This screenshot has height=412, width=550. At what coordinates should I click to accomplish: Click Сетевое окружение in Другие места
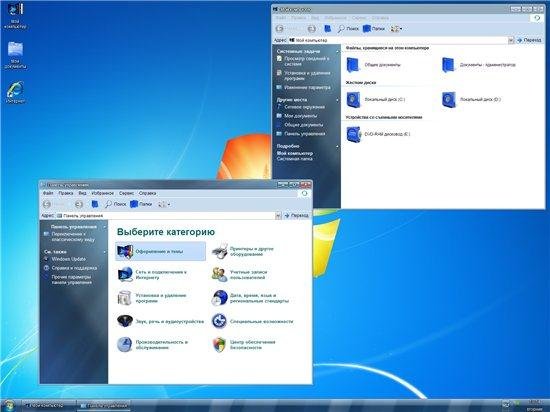304,107
